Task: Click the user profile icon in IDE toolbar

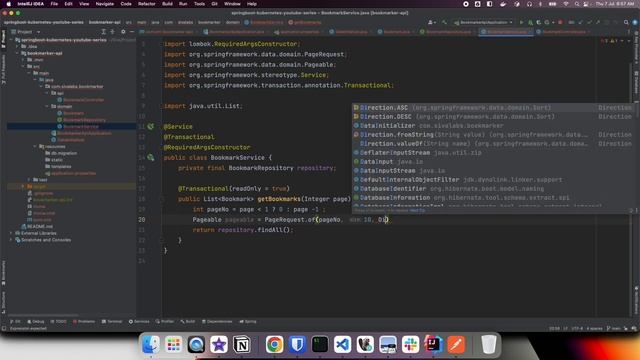Action: coord(431,22)
